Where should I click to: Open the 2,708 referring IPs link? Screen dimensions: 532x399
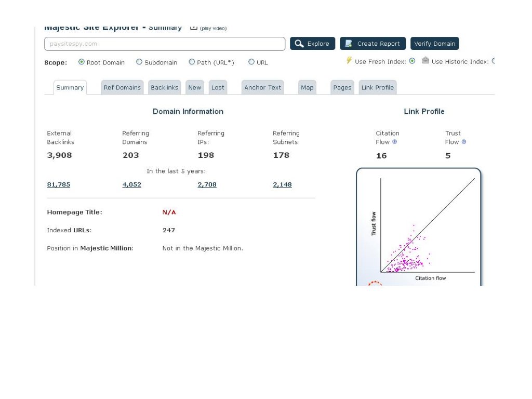coord(207,184)
